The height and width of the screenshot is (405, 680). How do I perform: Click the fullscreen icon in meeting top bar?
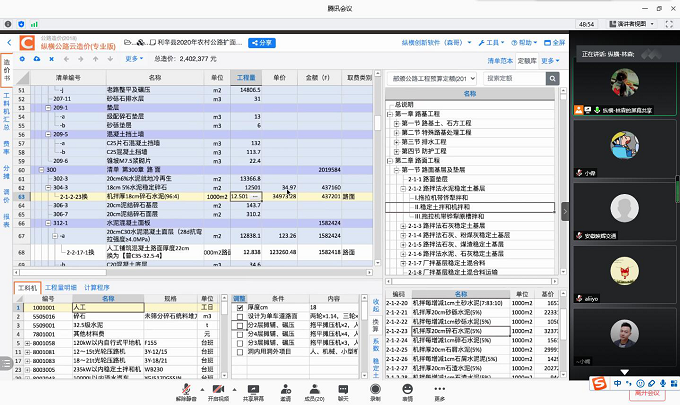pos(669,24)
